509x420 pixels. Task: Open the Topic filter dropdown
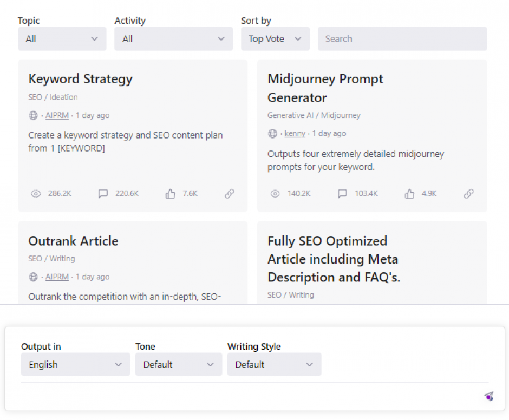(62, 38)
